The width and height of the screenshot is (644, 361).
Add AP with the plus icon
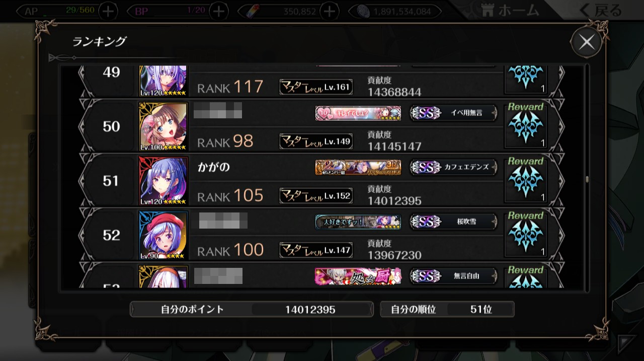[109, 11]
